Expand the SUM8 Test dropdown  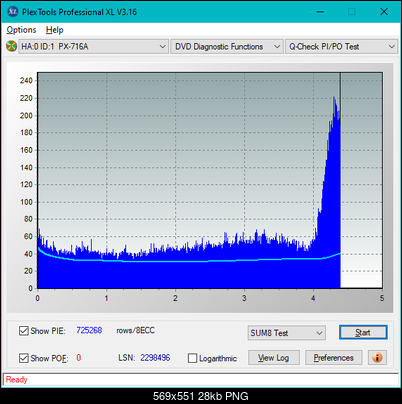point(287,333)
